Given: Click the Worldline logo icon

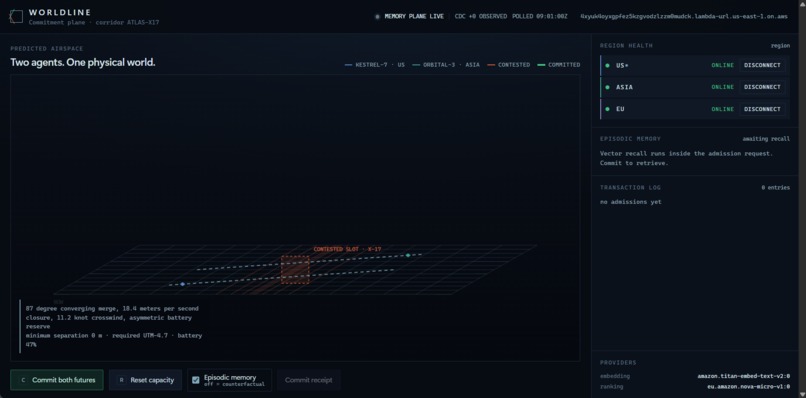Looking at the screenshot, I should pos(16,16).
